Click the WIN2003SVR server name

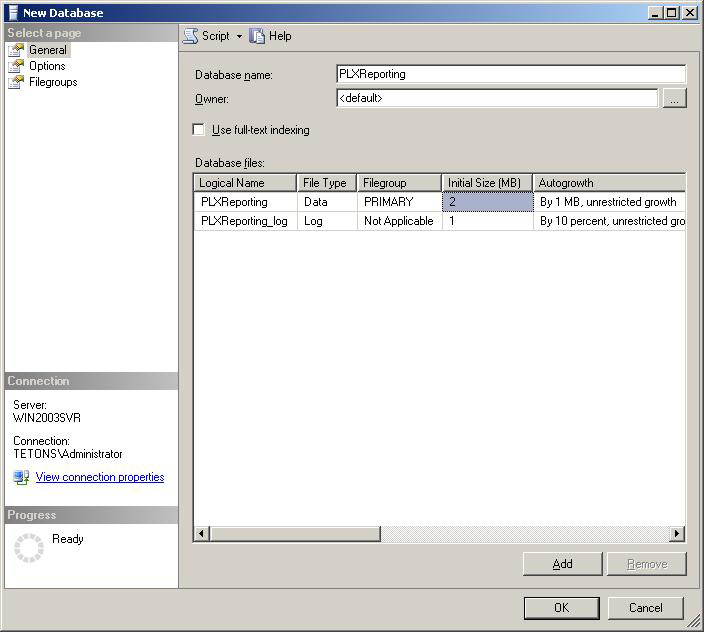[x=47, y=418]
